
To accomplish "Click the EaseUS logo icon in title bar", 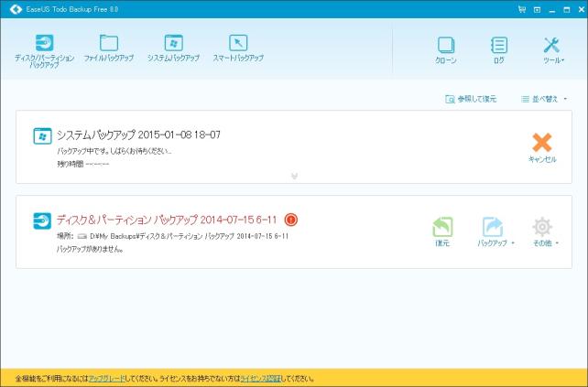I will click(16, 9).
